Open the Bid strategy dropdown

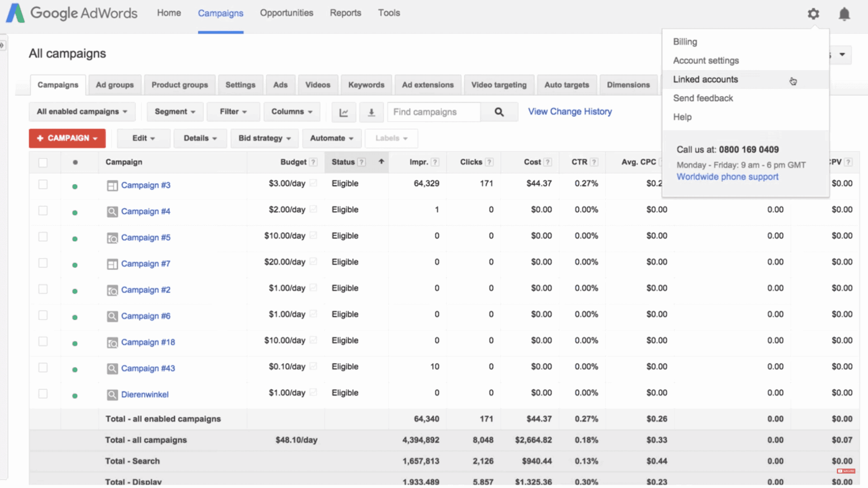click(x=265, y=138)
